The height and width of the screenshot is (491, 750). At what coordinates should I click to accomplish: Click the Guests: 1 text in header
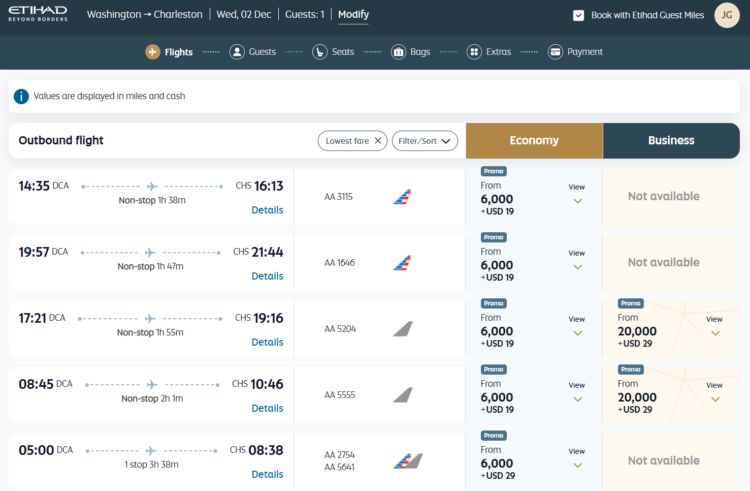click(305, 15)
